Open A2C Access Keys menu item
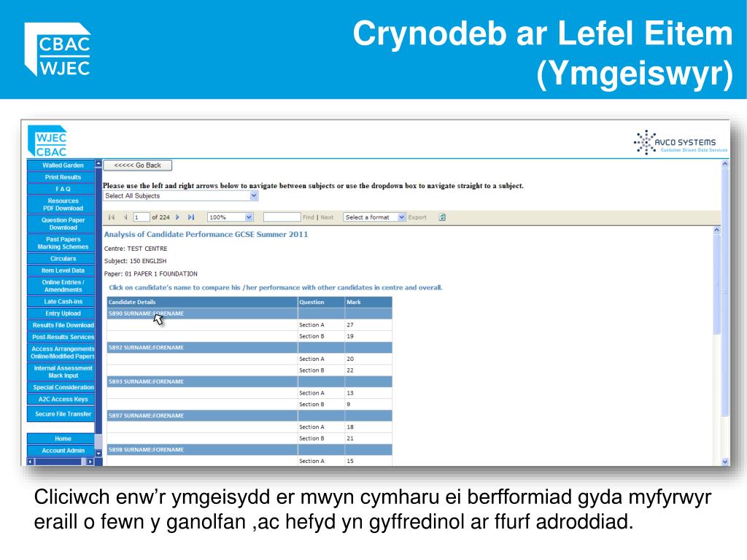Image resolution: width=747 pixels, height=560 pixels. point(63,400)
